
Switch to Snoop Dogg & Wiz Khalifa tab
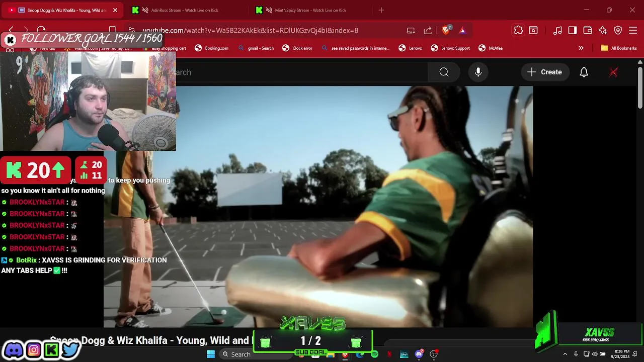(62, 10)
